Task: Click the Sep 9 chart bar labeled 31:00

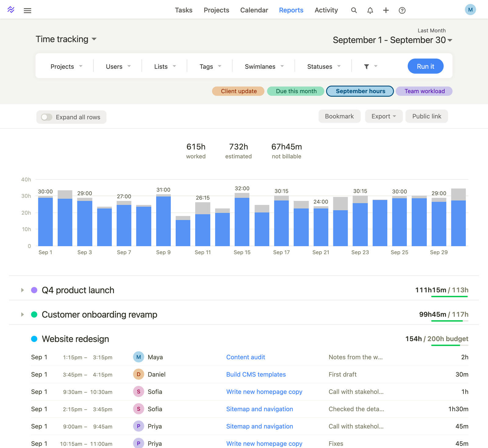Action: [x=163, y=220]
